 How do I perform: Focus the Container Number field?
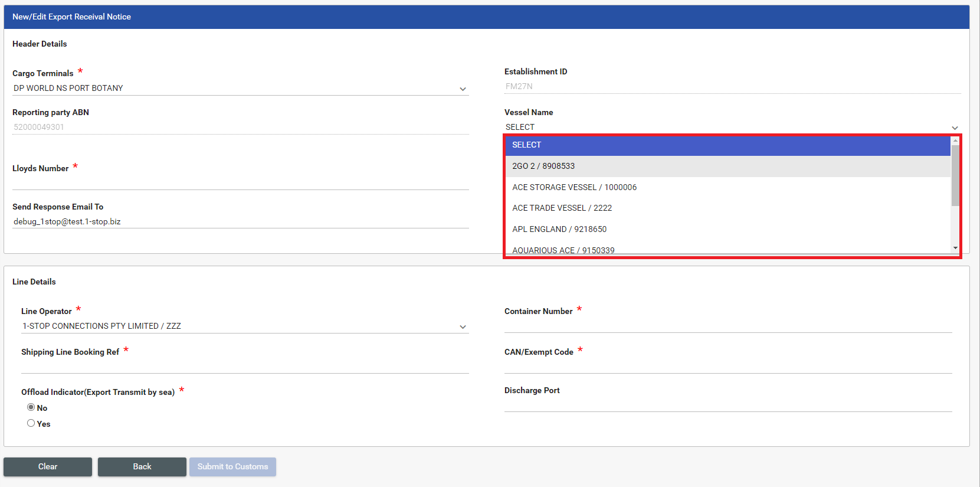727,326
